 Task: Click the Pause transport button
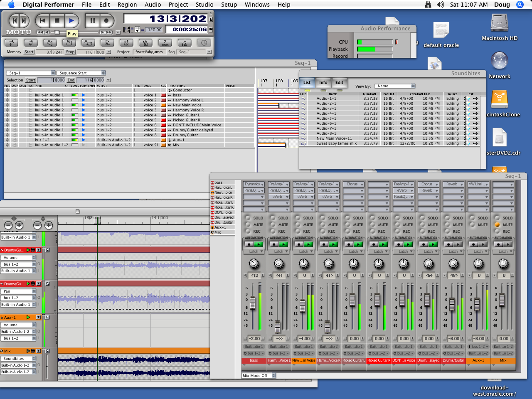(92, 20)
